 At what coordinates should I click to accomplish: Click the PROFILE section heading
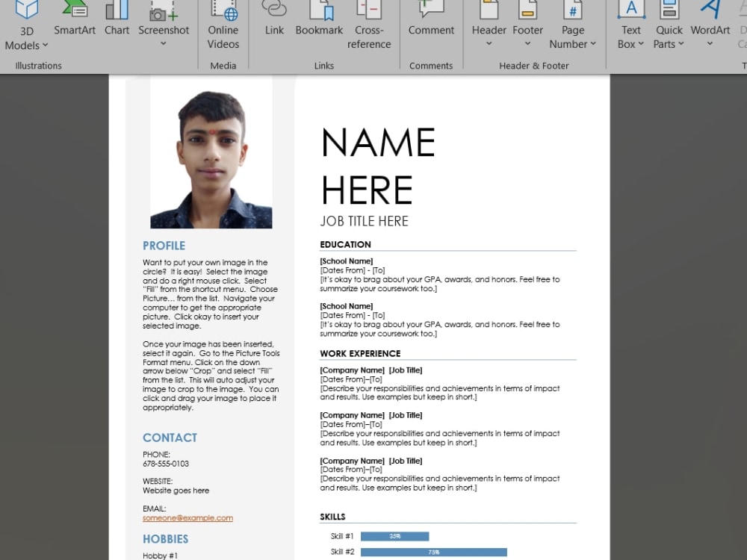(x=164, y=246)
